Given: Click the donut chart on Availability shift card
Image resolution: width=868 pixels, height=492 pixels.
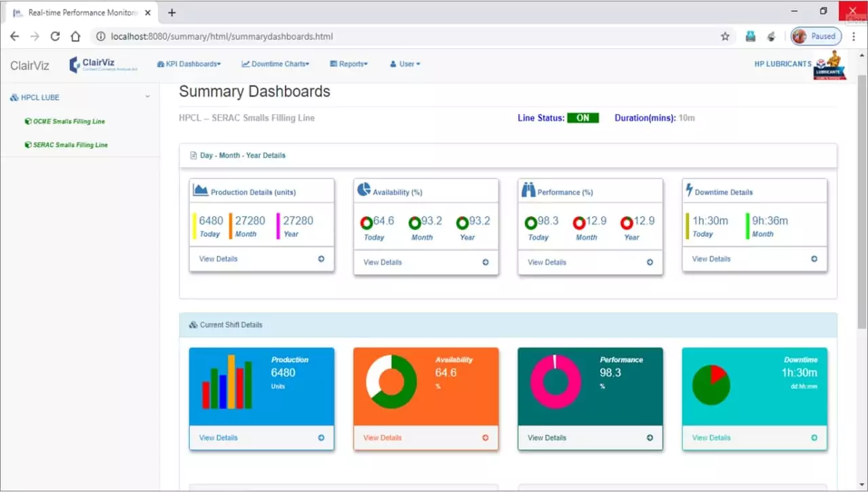Looking at the screenshot, I should coord(391,381).
